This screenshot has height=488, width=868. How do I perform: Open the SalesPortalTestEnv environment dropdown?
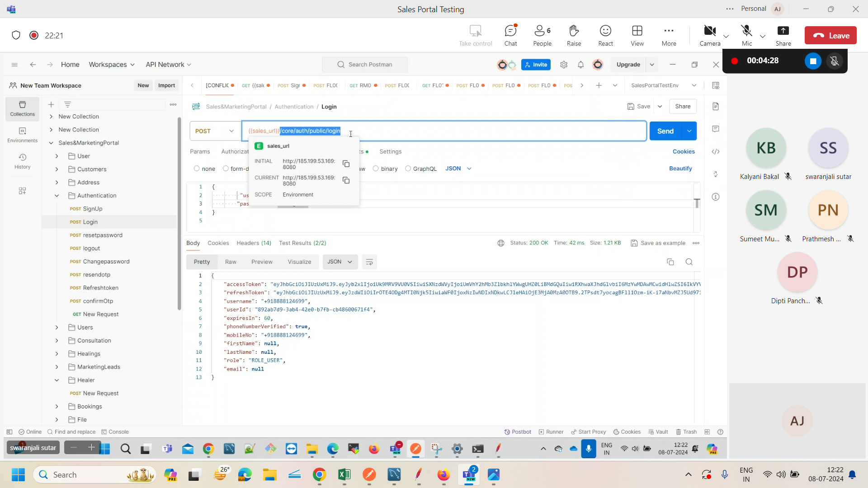pos(663,85)
